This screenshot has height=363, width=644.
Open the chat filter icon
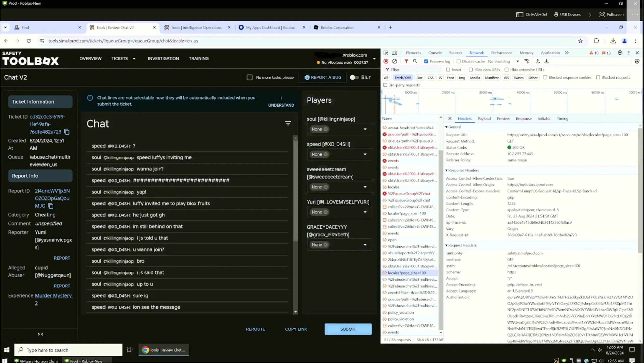click(288, 123)
